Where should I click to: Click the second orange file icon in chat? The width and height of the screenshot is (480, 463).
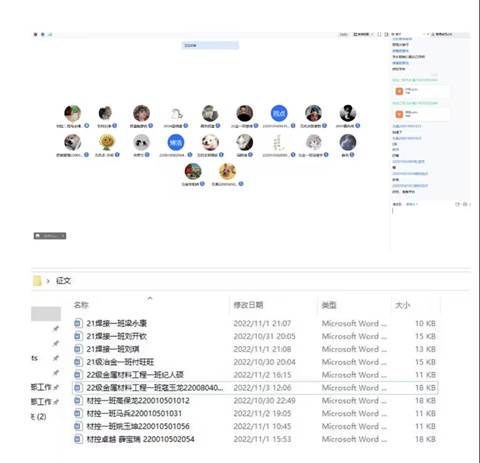(x=399, y=114)
